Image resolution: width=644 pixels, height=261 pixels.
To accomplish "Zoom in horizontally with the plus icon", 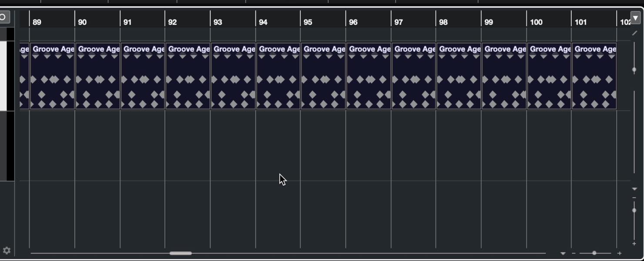I will click(x=619, y=253).
